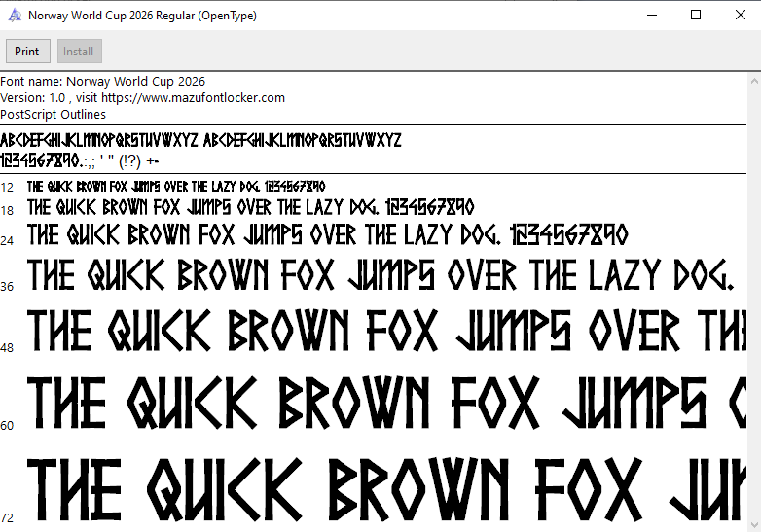
Task: Click the alphabet character sample row
Action: (200, 140)
